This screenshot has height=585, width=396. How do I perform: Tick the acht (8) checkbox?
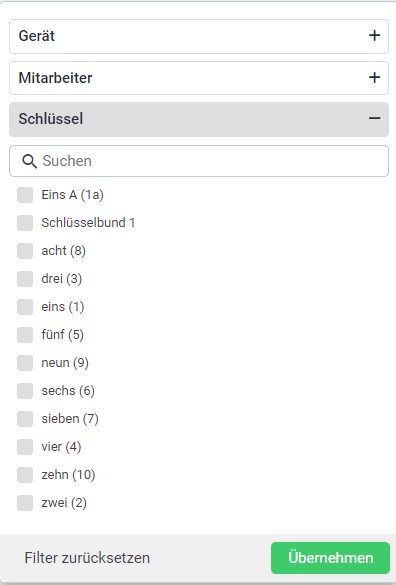tap(25, 251)
